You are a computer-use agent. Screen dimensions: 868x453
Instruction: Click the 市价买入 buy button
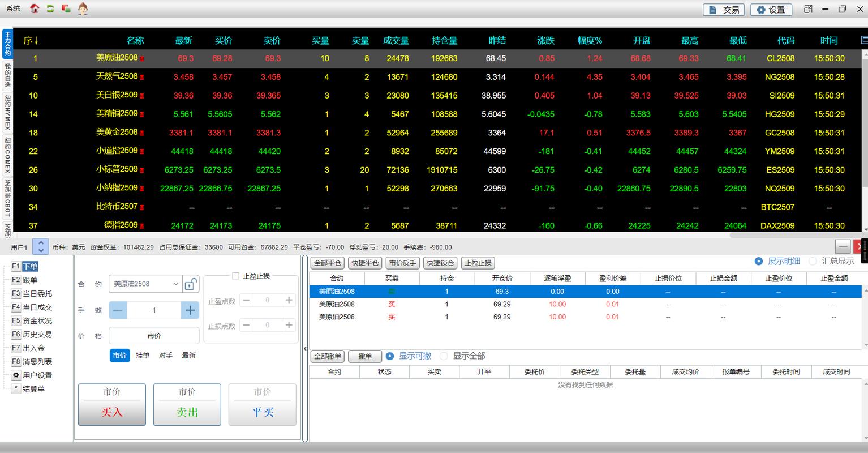[111, 404]
